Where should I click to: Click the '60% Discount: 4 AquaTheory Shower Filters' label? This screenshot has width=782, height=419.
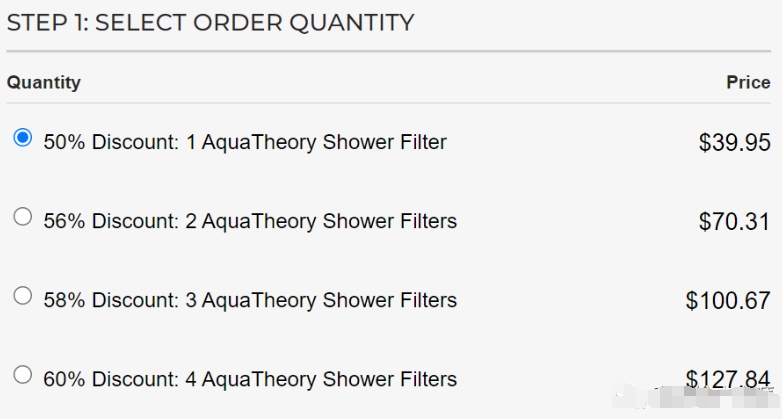coord(250,379)
